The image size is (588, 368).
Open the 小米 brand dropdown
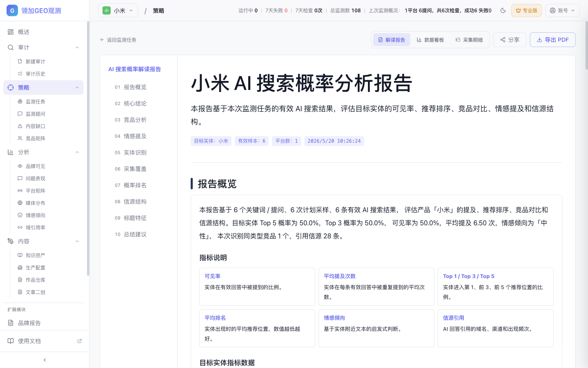118,11
